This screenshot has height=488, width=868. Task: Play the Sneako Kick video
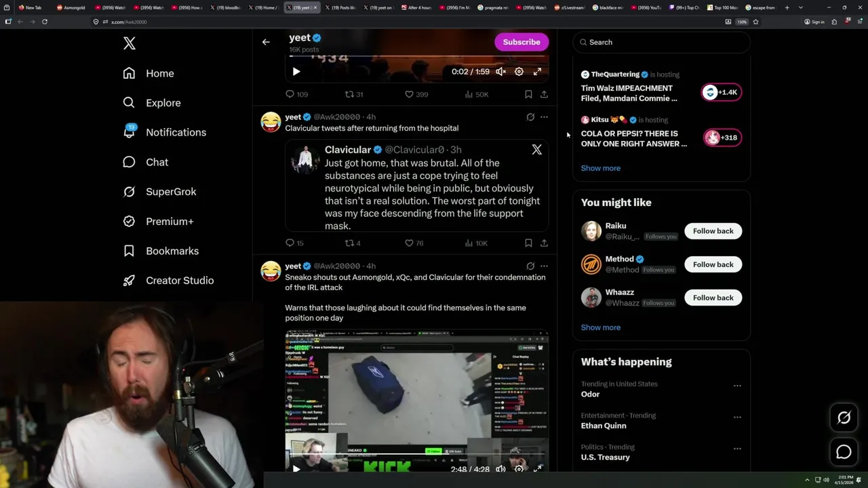(296, 468)
